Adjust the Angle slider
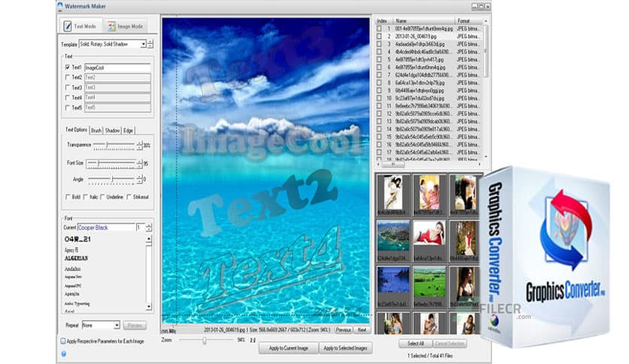The height and width of the screenshot is (364, 629). (111, 179)
